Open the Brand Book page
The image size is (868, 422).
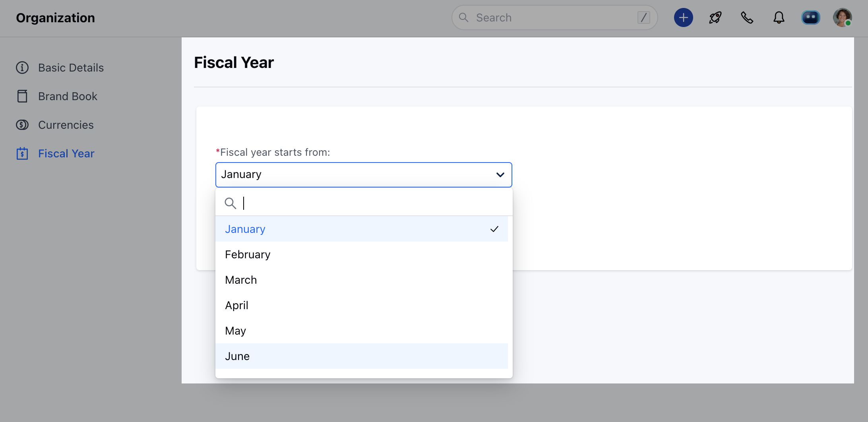(x=68, y=96)
